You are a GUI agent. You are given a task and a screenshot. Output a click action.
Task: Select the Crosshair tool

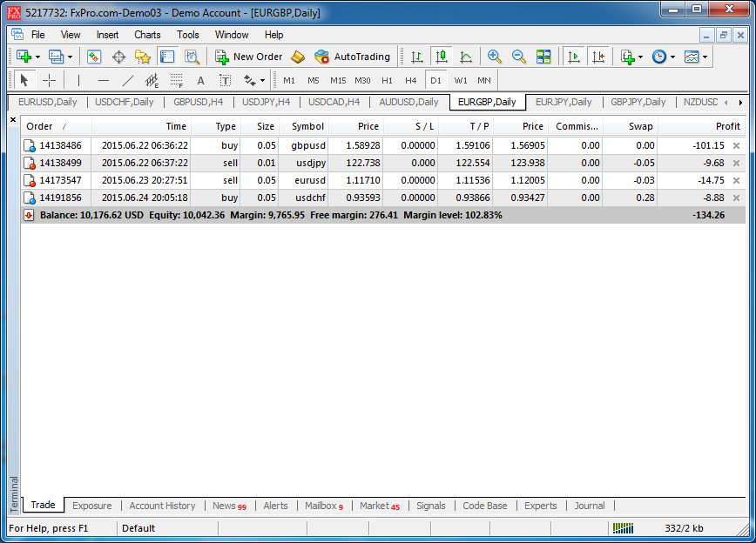pyautogui.click(x=49, y=80)
